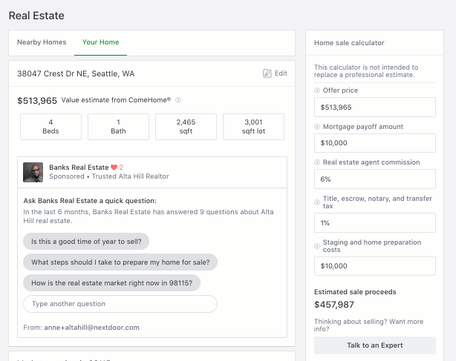Open info icon next to ComeHome value estimate

[x=178, y=100]
